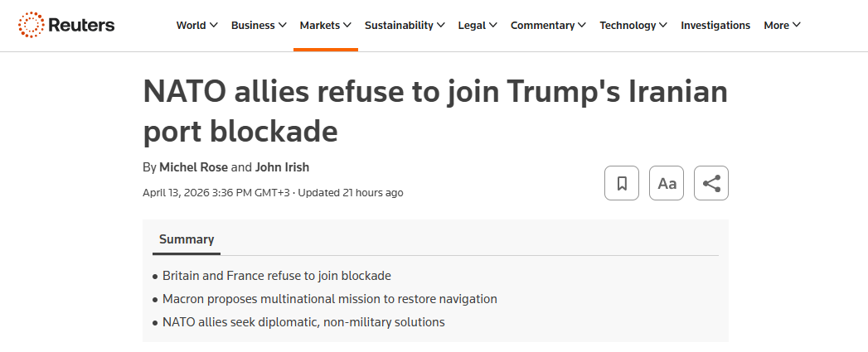Expand the Business menu dropdown
The image size is (868, 352).
(259, 25)
